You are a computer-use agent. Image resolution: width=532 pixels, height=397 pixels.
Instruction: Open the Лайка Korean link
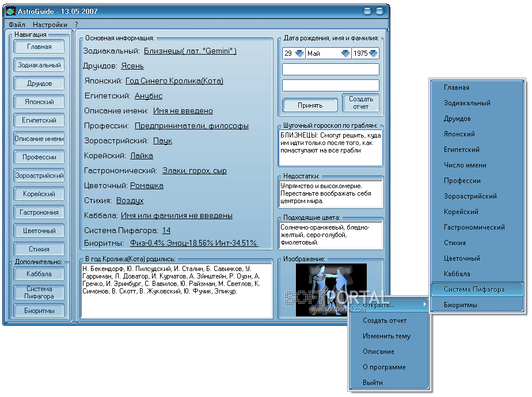coord(142,155)
